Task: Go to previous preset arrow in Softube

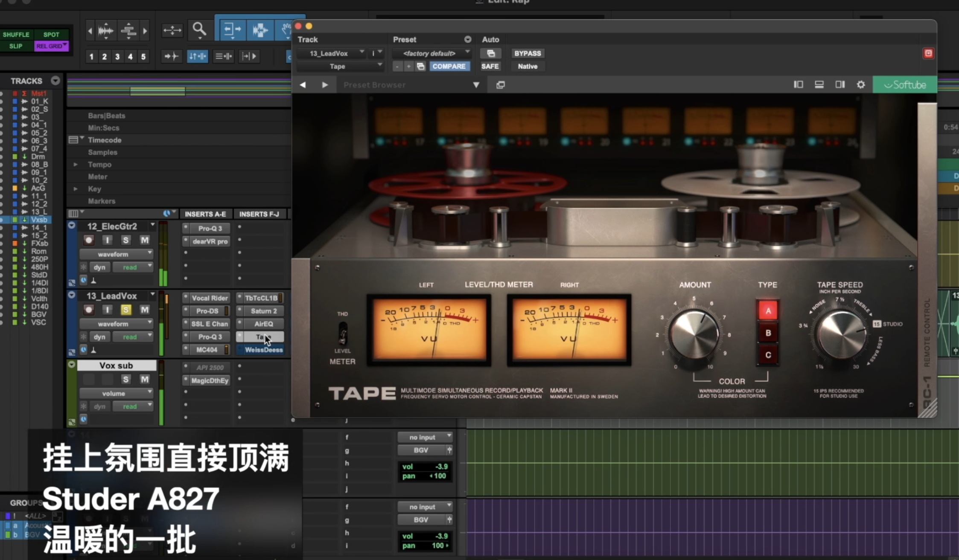Action: point(303,85)
